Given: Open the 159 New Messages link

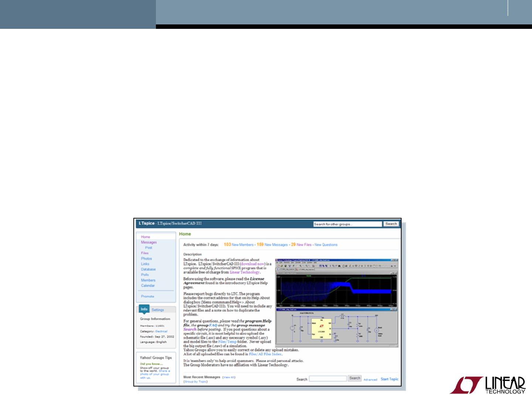Looking at the screenshot, I should tap(272, 244).
